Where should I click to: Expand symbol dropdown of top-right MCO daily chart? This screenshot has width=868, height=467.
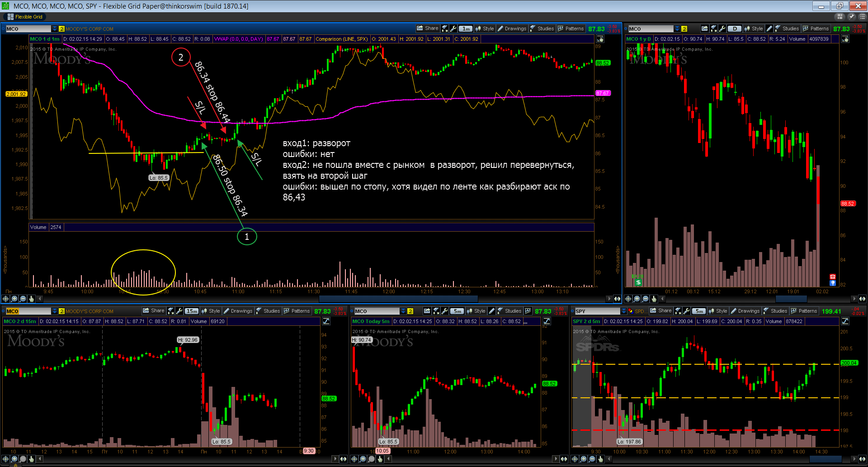coord(677,29)
